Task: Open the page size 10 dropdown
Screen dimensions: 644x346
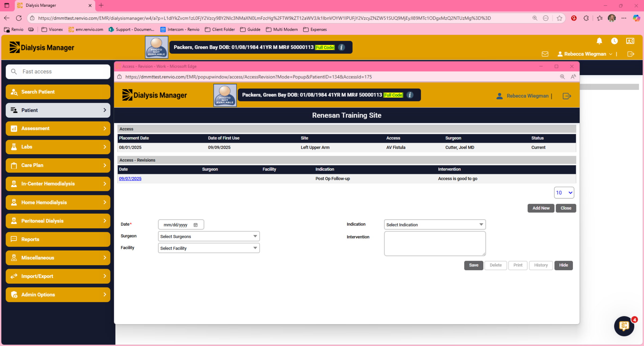Action: coord(564,193)
